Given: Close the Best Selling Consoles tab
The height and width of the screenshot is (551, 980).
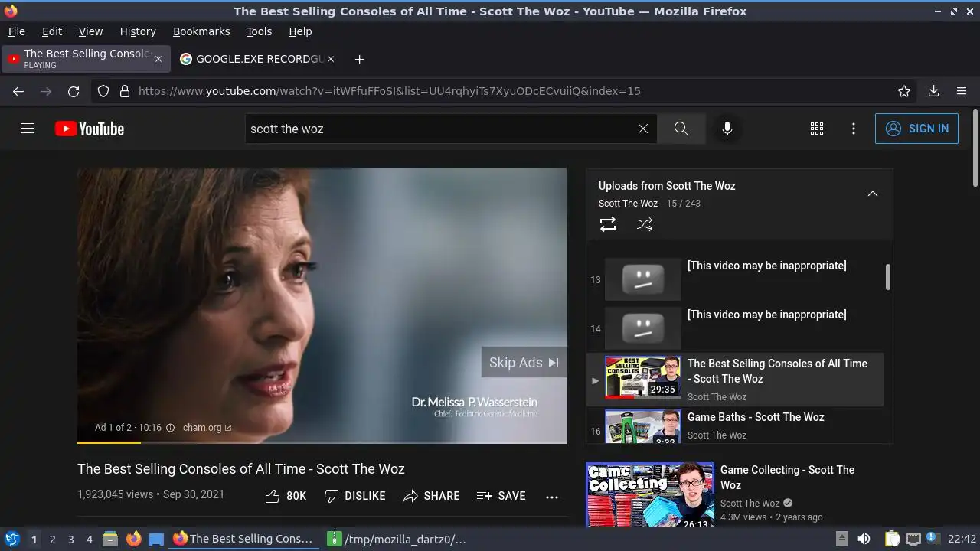Looking at the screenshot, I should 158,59.
